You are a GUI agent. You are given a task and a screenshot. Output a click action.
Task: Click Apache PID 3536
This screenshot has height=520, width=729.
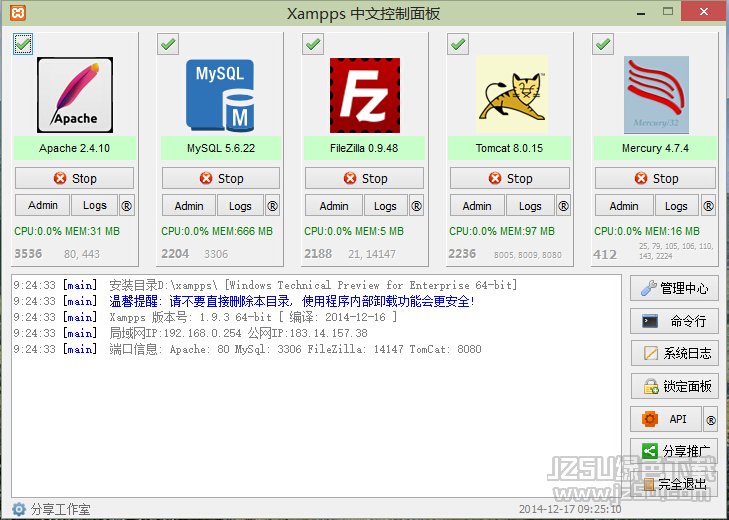pos(28,254)
